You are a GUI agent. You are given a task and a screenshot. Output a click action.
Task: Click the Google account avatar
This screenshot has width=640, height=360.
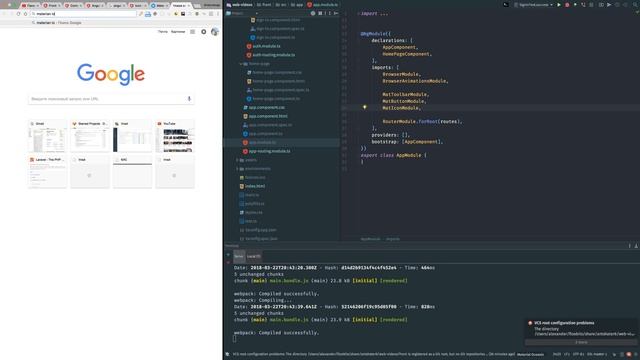pos(215,31)
